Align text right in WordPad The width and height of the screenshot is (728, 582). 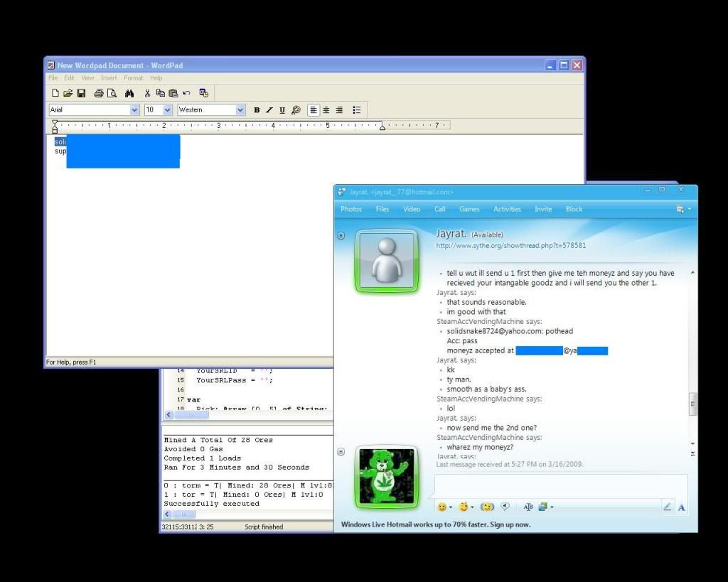(x=339, y=110)
